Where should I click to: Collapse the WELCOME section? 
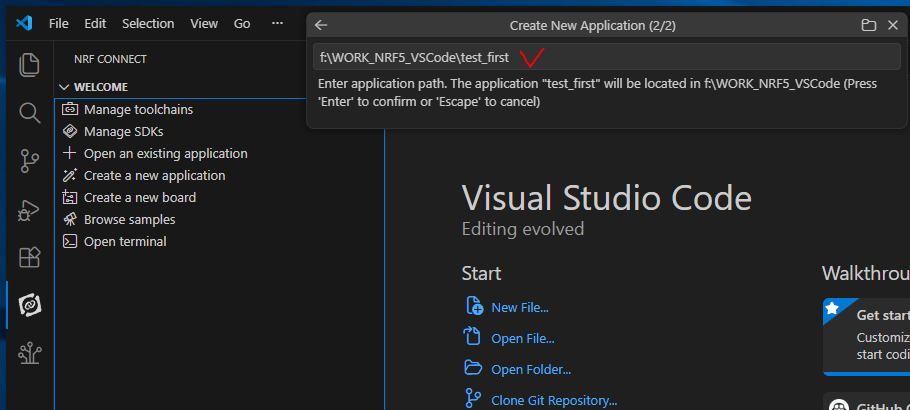point(64,87)
